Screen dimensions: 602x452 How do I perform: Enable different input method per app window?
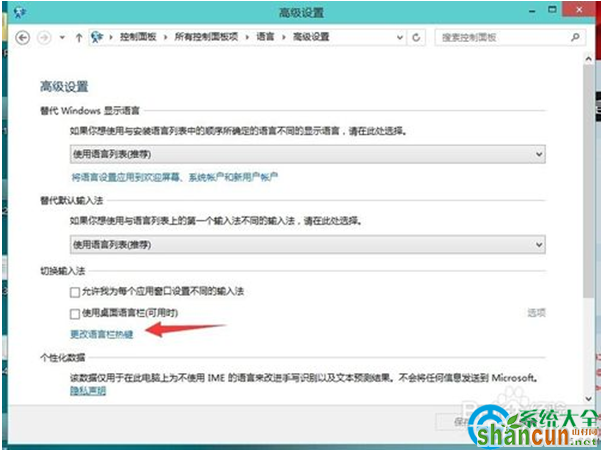click(x=75, y=292)
